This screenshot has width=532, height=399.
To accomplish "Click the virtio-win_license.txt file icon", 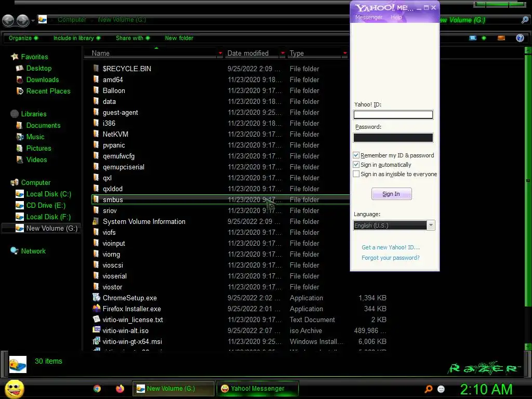I will [x=96, y=320].
